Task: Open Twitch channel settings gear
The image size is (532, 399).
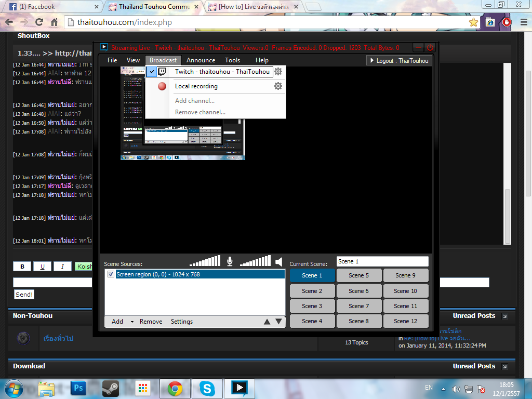Action: tap(278, 72)
